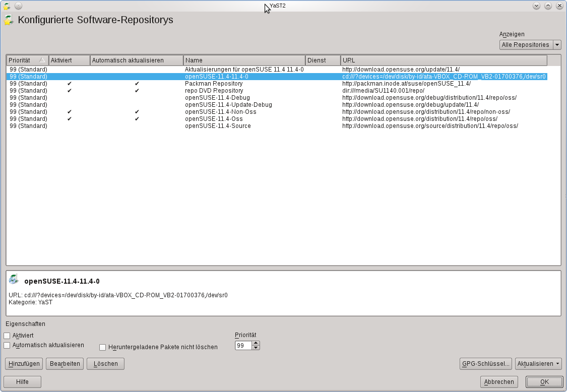Click Abbrechen to cancel
Image resolution: width=567 pixels, height=392 pixels.
point(499,382)
